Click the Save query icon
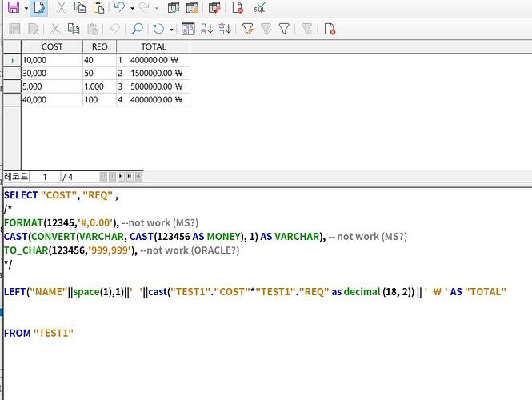 pyautogui.click(x=14, y=7)
